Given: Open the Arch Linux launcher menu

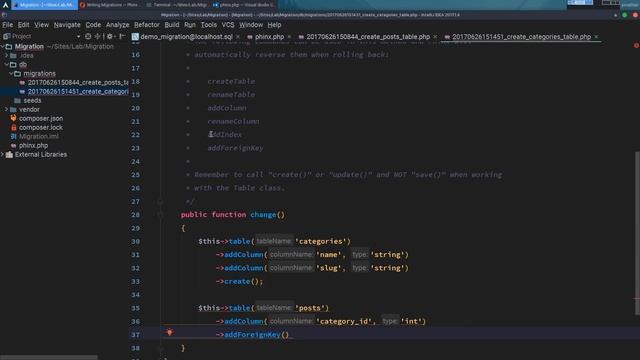Looking at the screenshot, I should [5, 5].
